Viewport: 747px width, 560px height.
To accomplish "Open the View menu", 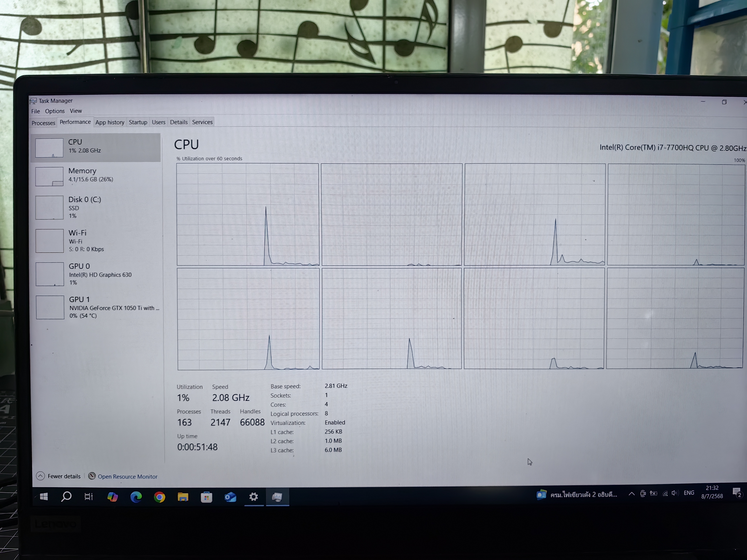I will [76, 111].
